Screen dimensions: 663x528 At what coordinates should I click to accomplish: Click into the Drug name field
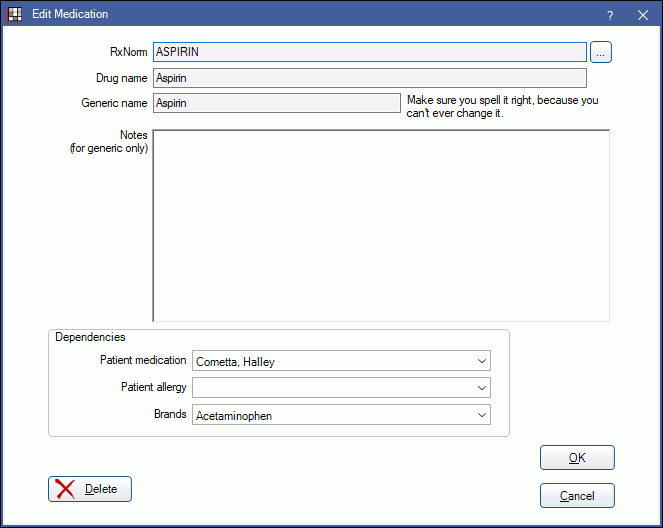pos(370,78)
